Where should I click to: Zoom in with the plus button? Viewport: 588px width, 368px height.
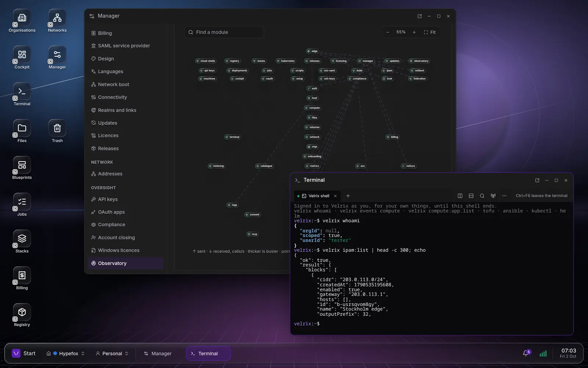(x=414, y=32)
